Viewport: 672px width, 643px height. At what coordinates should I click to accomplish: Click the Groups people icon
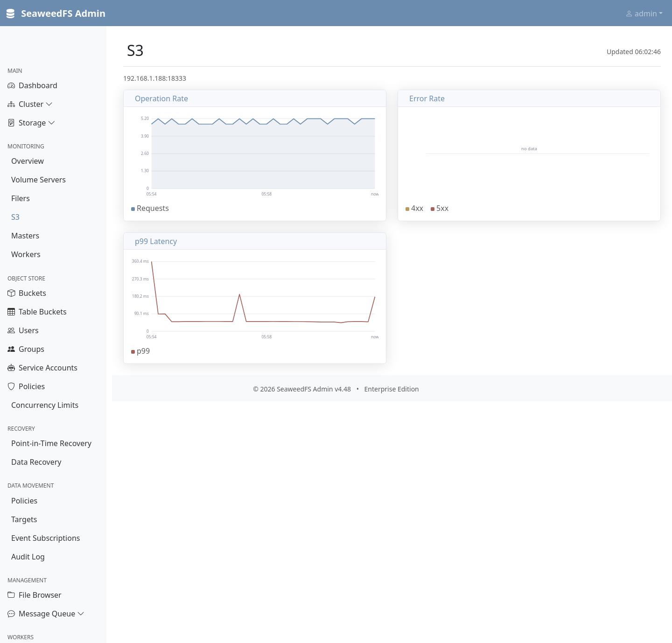coord(11,349)
